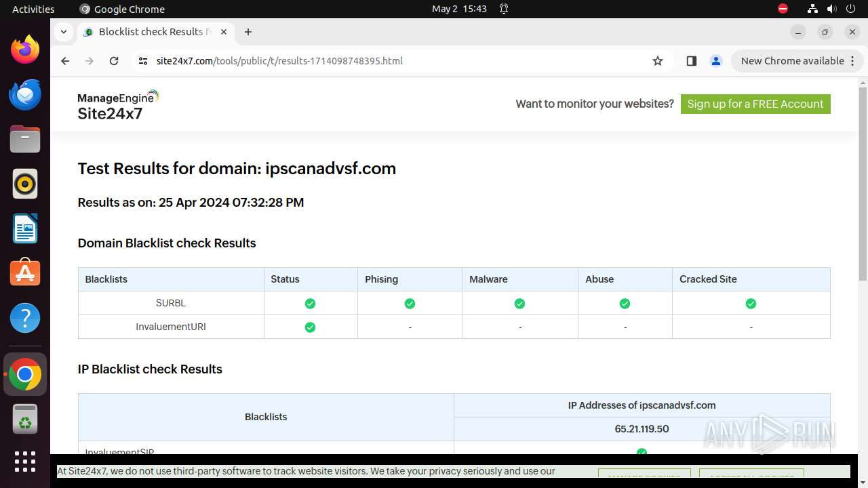Launch LibreOffice Writer from the dock
The image size is (868, 488).
coord(25,228)
